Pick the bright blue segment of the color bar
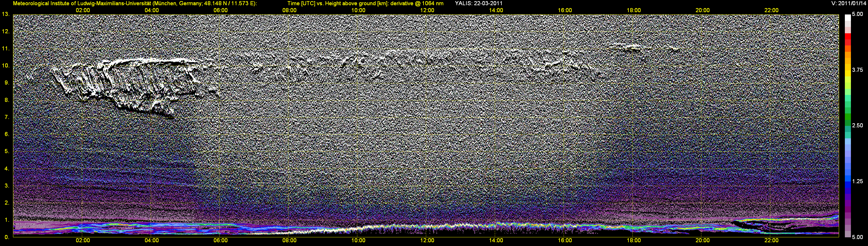Viewport: 868px width, 246px height. [848, 179]
